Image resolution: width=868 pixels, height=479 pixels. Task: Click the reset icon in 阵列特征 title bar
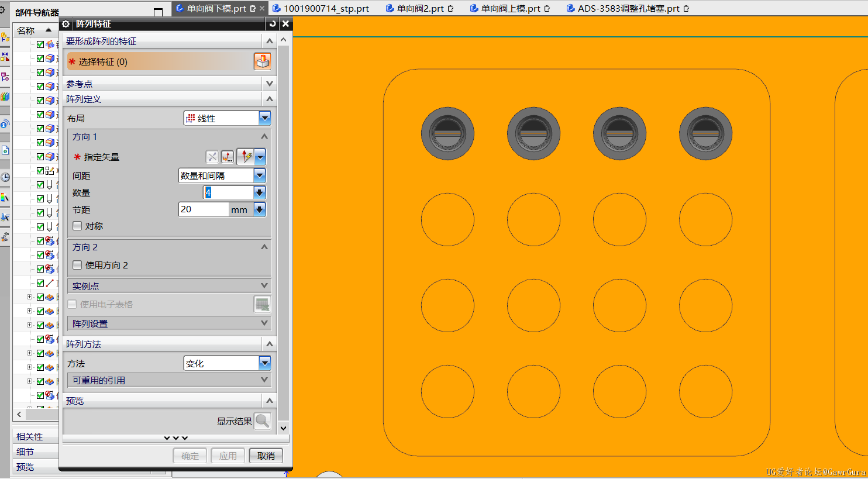[x=273, y=24]
